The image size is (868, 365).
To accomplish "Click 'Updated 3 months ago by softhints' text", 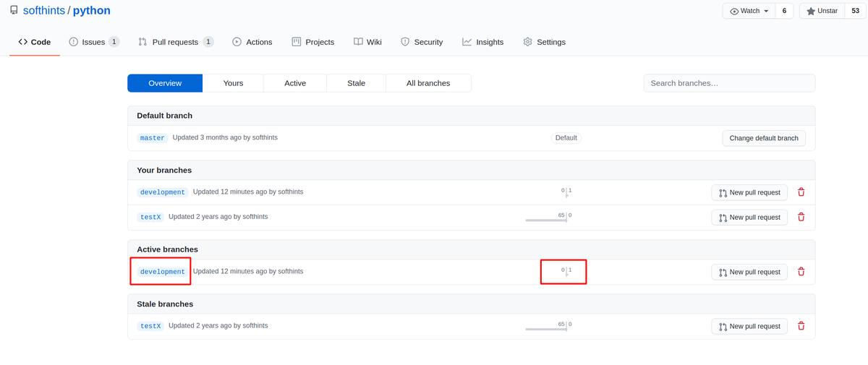I will click(x=225, y=137).
